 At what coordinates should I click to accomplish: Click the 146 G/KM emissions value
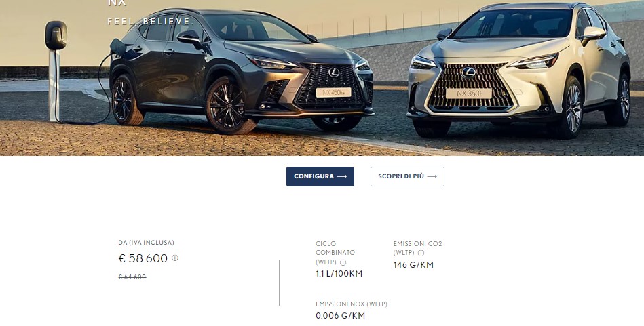pos(413,265)
